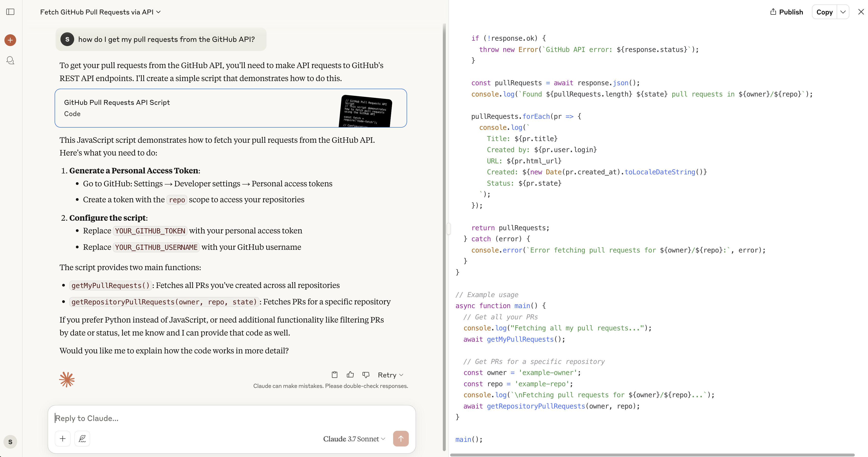Open the chats history icon
The height and width of the screenshot is (457, 868).
click(x=11, y=60)
